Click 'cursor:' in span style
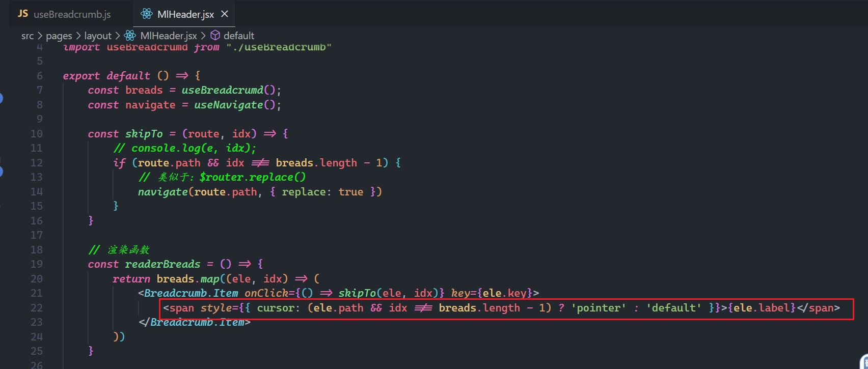 point(276,308)
